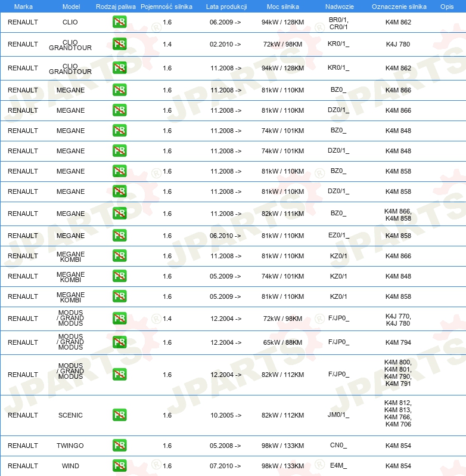Click the fuel icon in the MODUS 1.4 72kW row
Viewport: 466px width, 476px height.
click(x=119, y=319)
